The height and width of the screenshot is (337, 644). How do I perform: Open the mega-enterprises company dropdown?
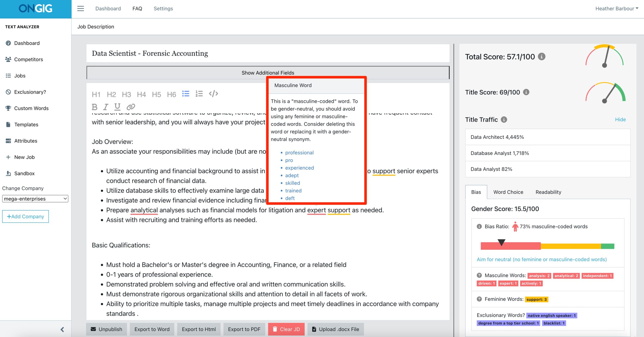pos(35,198)
